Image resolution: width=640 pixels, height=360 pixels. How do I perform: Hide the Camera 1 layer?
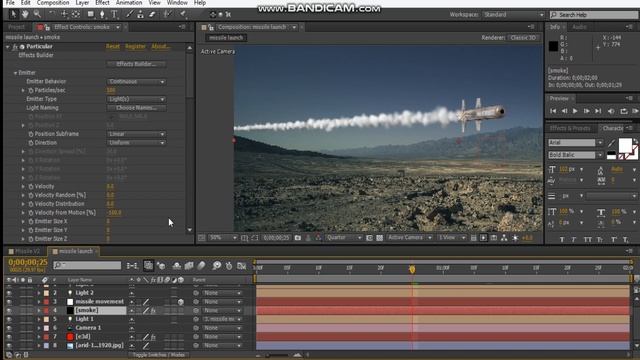pos(9,328)
